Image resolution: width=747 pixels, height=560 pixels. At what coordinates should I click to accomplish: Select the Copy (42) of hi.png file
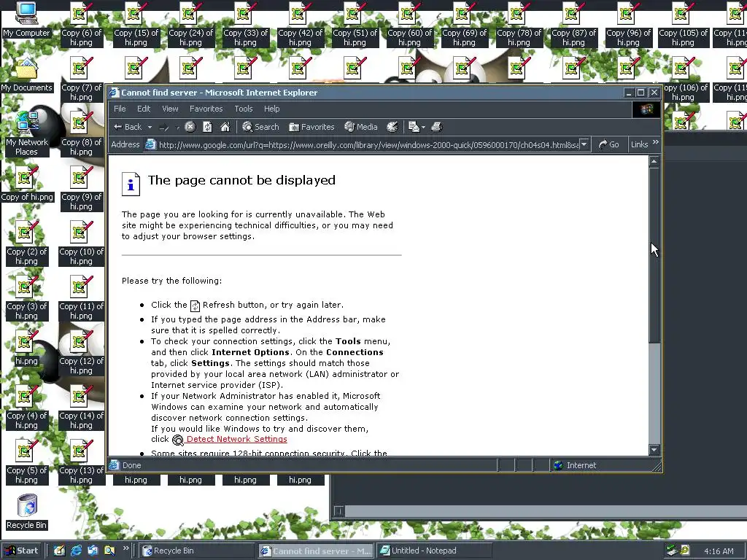[x=300, y=24]
